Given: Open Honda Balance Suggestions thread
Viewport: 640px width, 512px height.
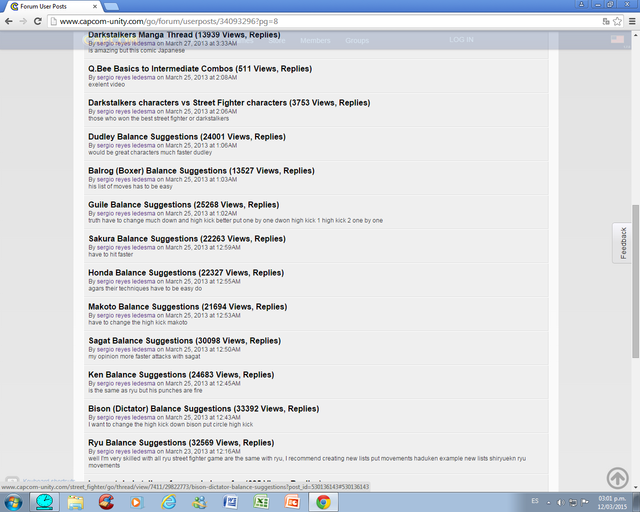Looking at the screenshot, I should point(186,272).
